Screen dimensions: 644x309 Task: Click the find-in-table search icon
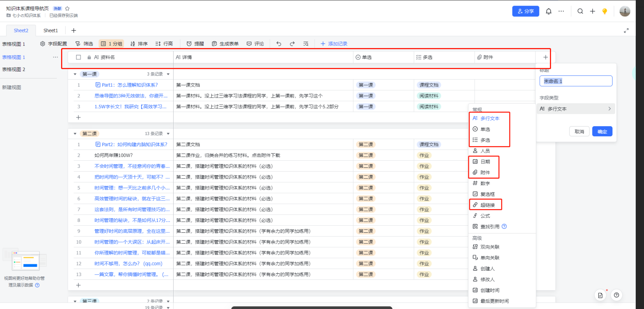pyautogui.click(x=306, y=44)
